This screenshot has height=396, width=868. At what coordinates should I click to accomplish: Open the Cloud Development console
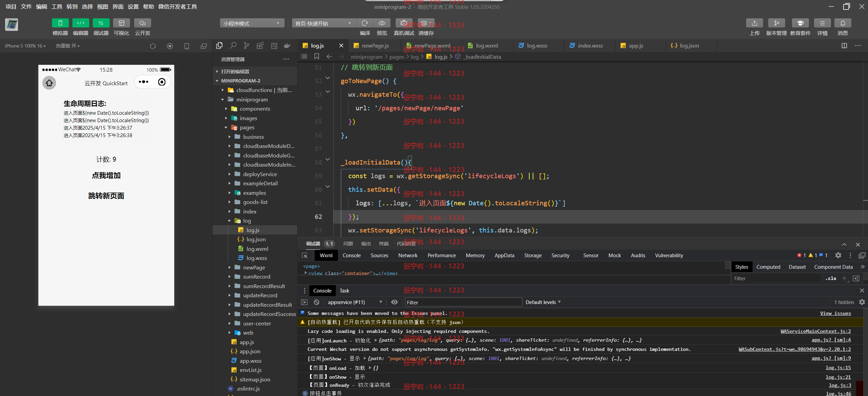click(142, 23)
